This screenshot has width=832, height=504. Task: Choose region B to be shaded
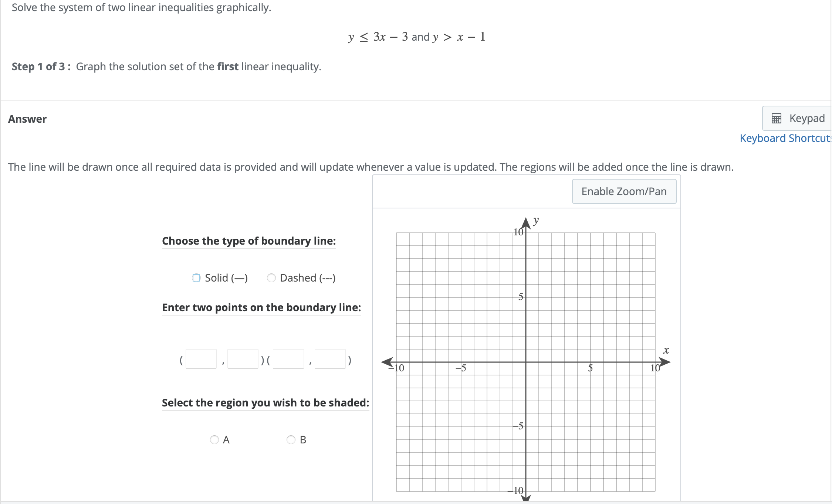291,440
